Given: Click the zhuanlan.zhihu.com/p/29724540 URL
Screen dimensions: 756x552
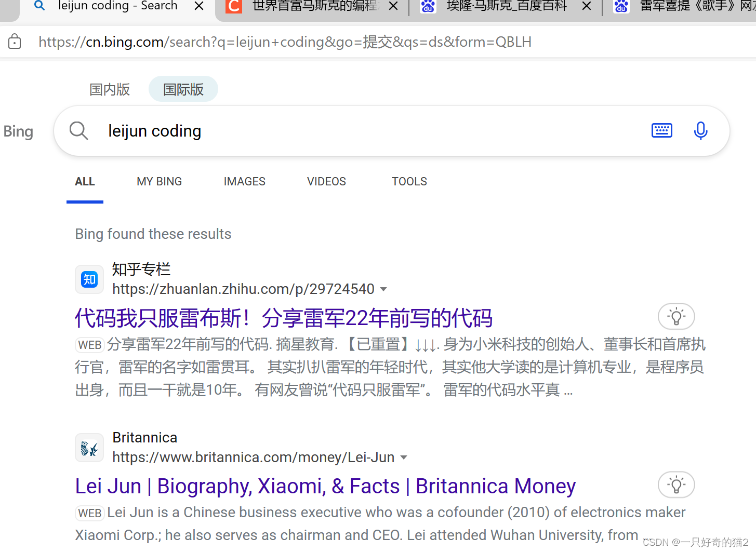Looking at the screenshot, I should (243, 289).
